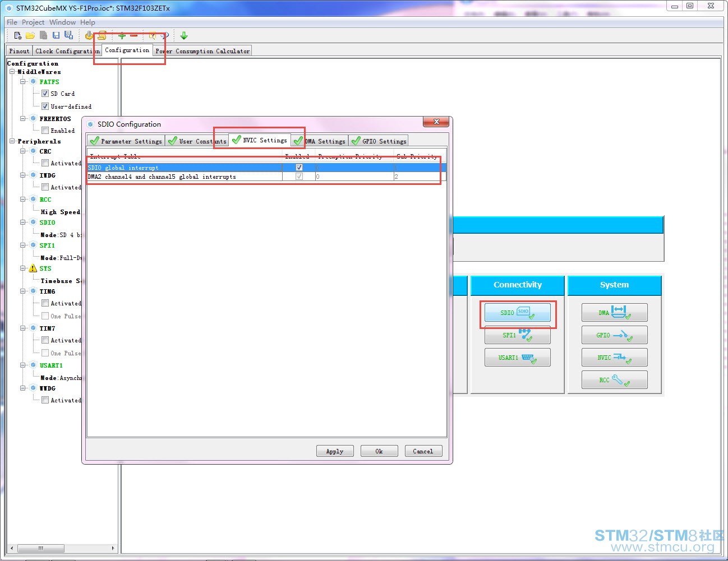Open the File menu
Screen dimensions: 728x561
tap(12, 22)
